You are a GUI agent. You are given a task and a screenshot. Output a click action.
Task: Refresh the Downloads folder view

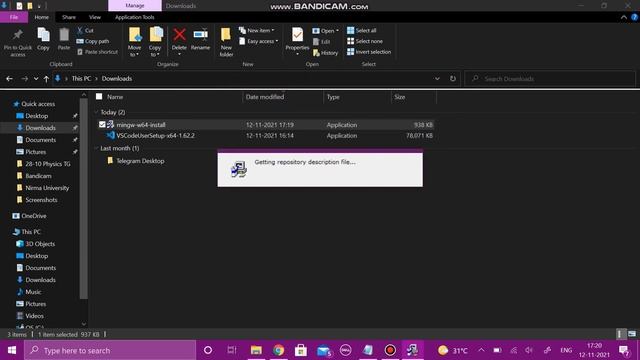[453, 79]
